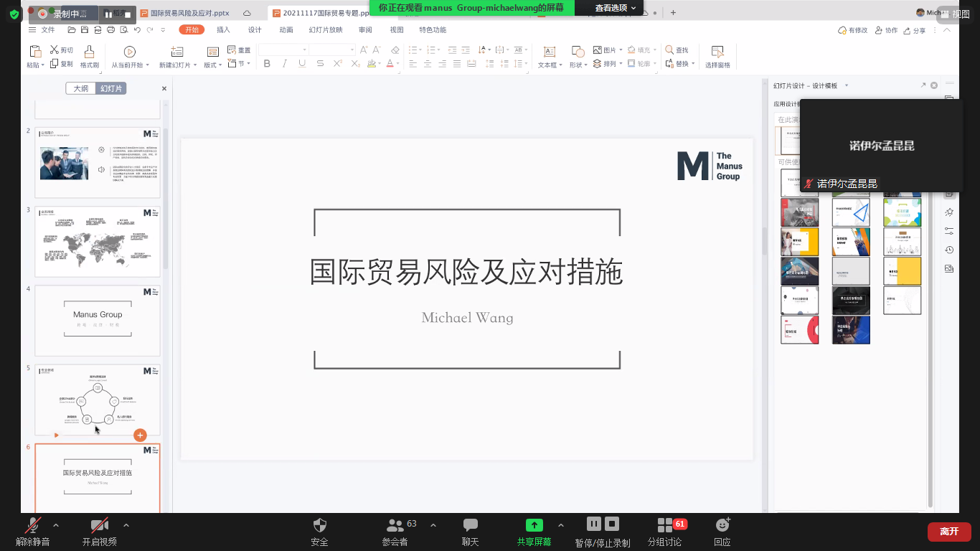Click the Format Painter (格式刷) icon
This screenshot has width=980, height=551.
click(89, 52)
